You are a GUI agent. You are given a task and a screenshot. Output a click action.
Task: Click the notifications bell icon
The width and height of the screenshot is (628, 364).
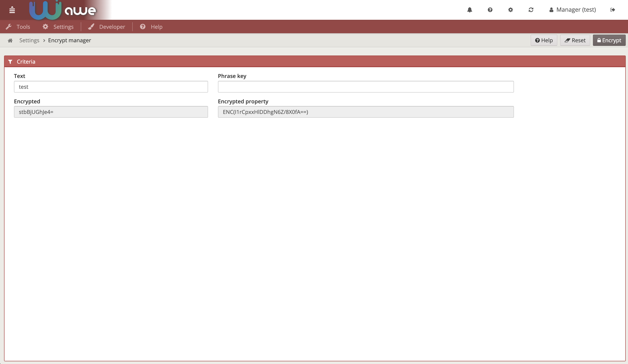(x=469, y=9)
